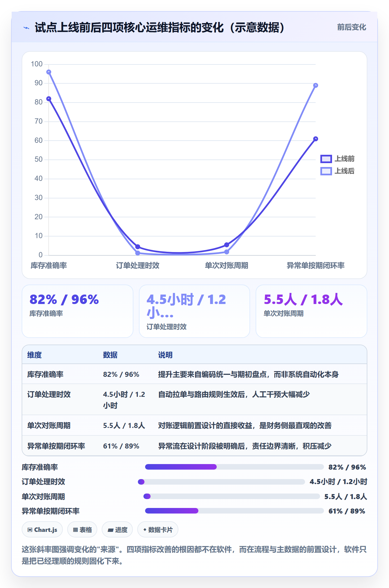389x588 pixels.
Task: Click the 数据卡片 tag
Action: (x=158, y=530)
